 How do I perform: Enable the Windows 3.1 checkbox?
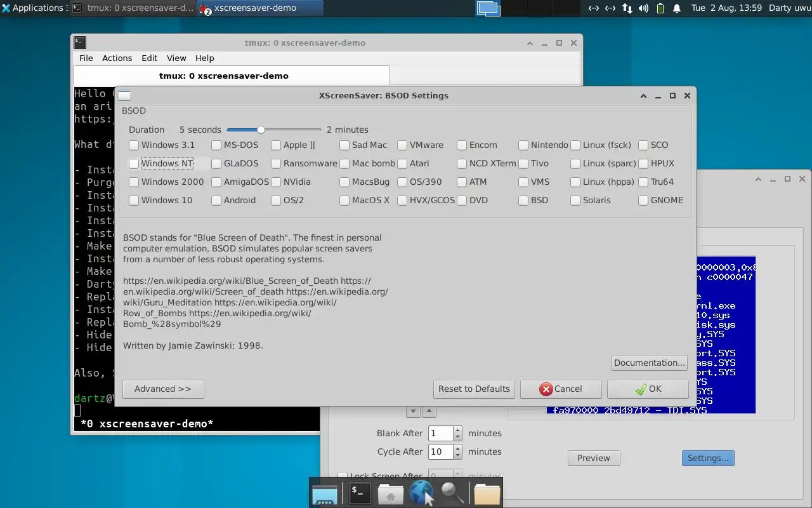tap(134, 145)
